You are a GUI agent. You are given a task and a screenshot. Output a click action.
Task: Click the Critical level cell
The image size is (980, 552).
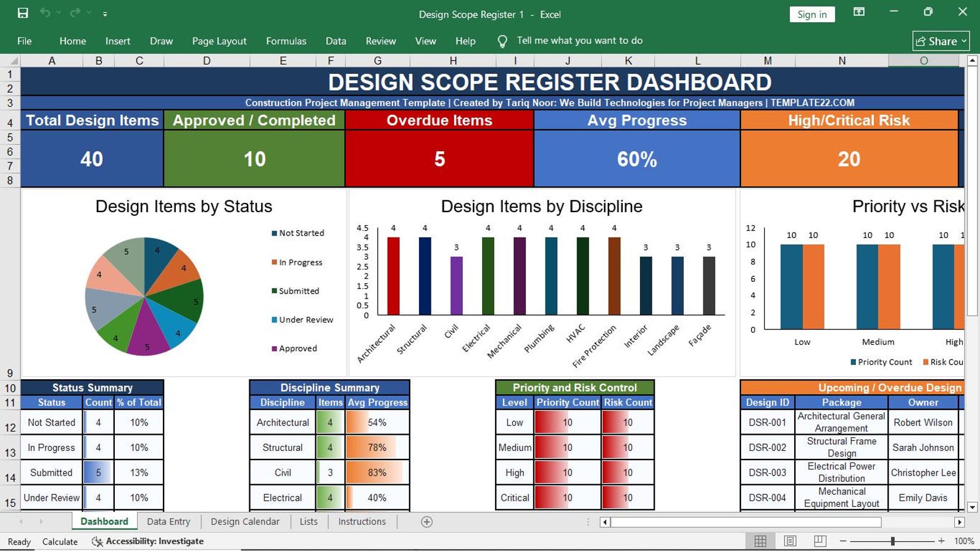tap(515, 498)
